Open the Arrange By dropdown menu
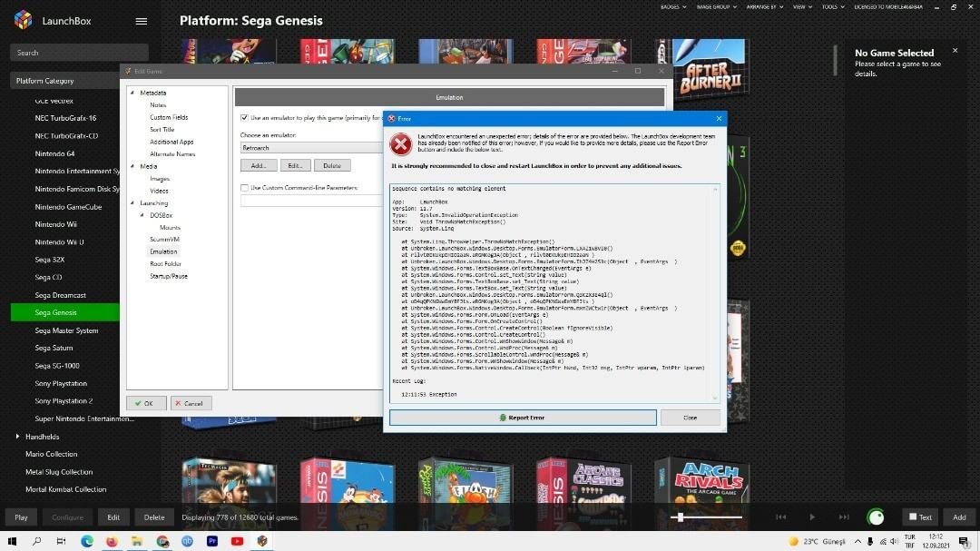 [x=764, y=7]
